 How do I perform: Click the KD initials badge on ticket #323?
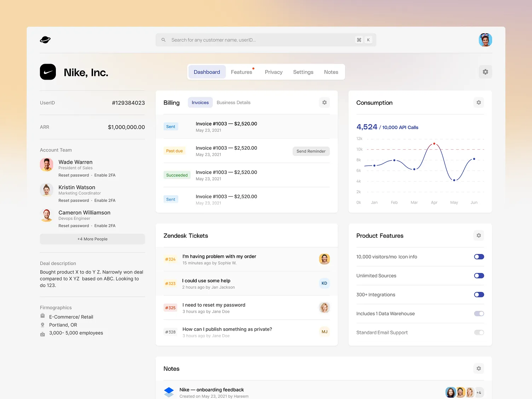coord(324,283)
